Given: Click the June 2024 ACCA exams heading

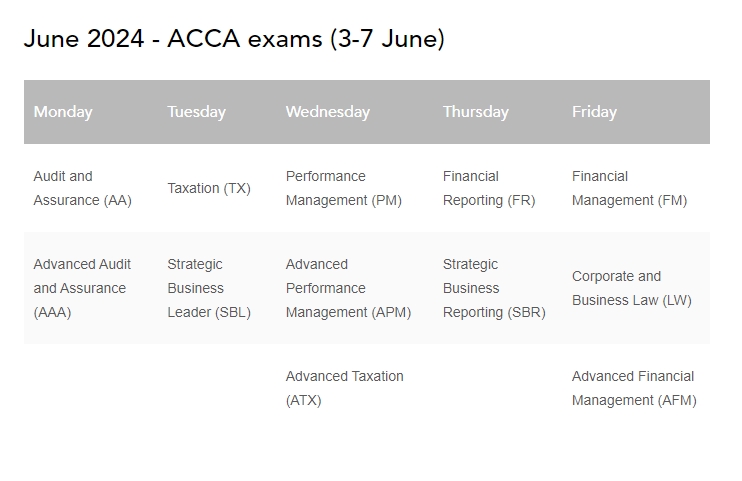Looking at the screenshot, I should [x=234, y=39].
